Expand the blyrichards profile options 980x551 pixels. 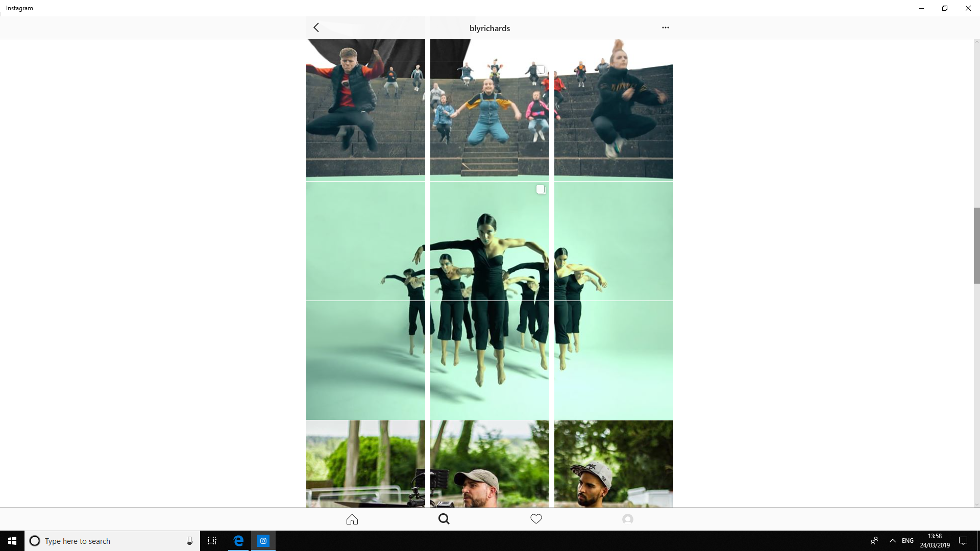[x=666, y=27]
